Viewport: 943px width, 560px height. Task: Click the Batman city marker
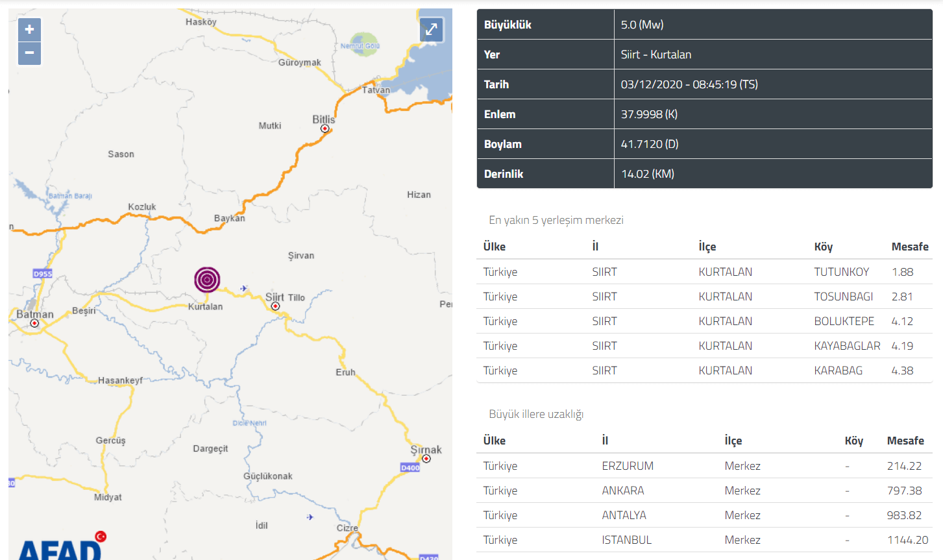34,323
